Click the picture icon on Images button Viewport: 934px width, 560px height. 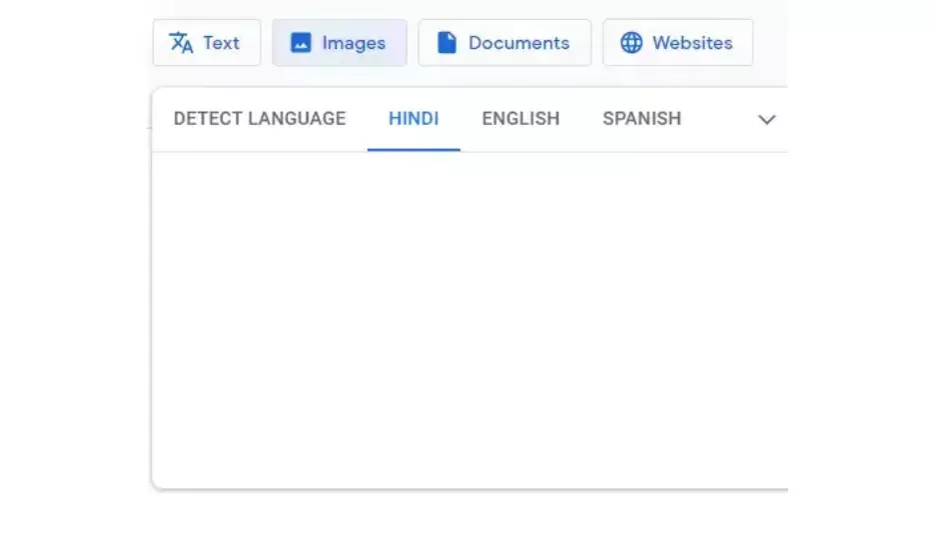(301, 43)
